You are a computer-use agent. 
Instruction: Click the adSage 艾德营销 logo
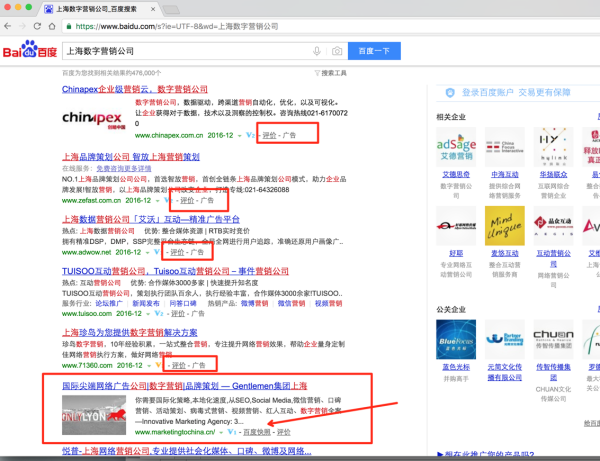click(x=456, y=147)
